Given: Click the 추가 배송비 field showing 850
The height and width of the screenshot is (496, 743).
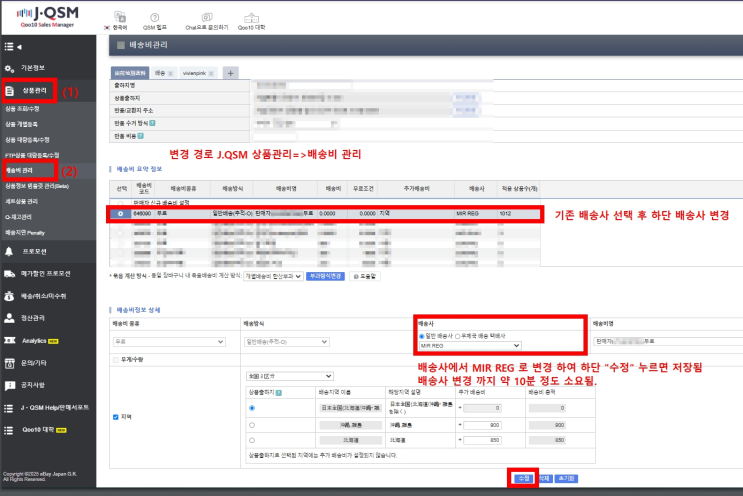Looking at the screenshot, I should tap(482, 440).
